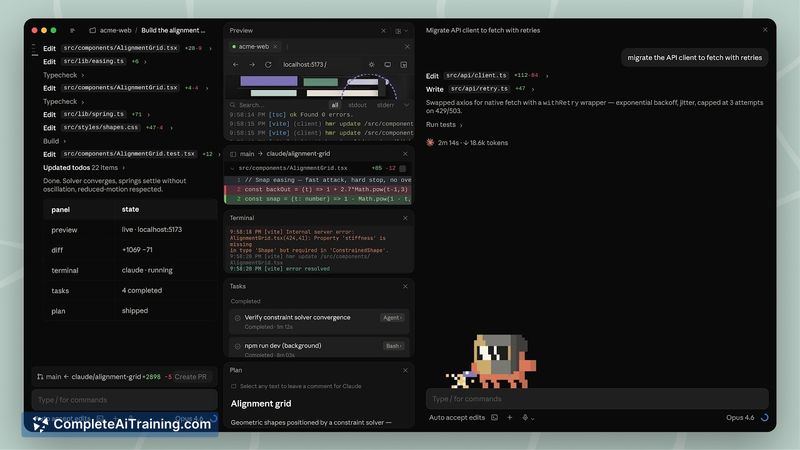
Task: Select the 'stdout' log filter
Action: pyautogui.click(x=357, y=105)
